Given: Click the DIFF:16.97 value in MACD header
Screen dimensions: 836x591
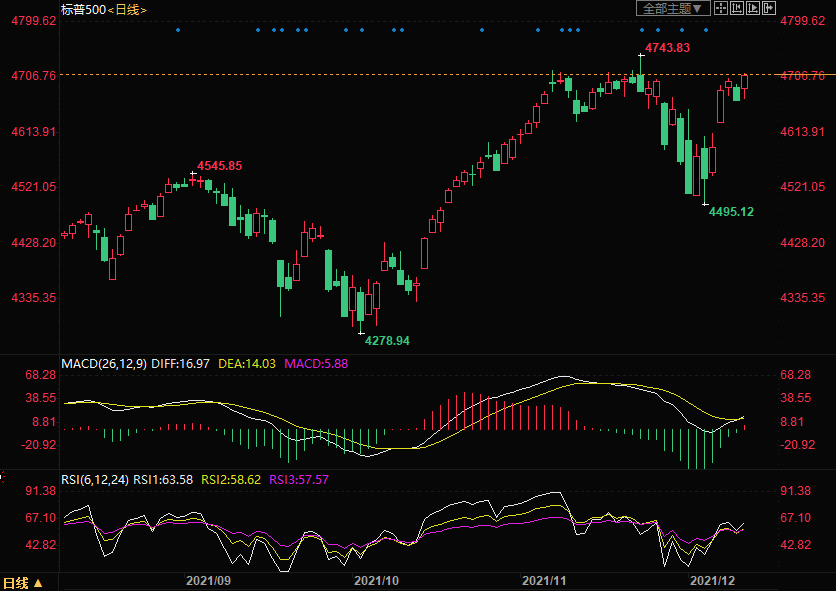Looking at the screenshot, I should click(x=181, y=363).
